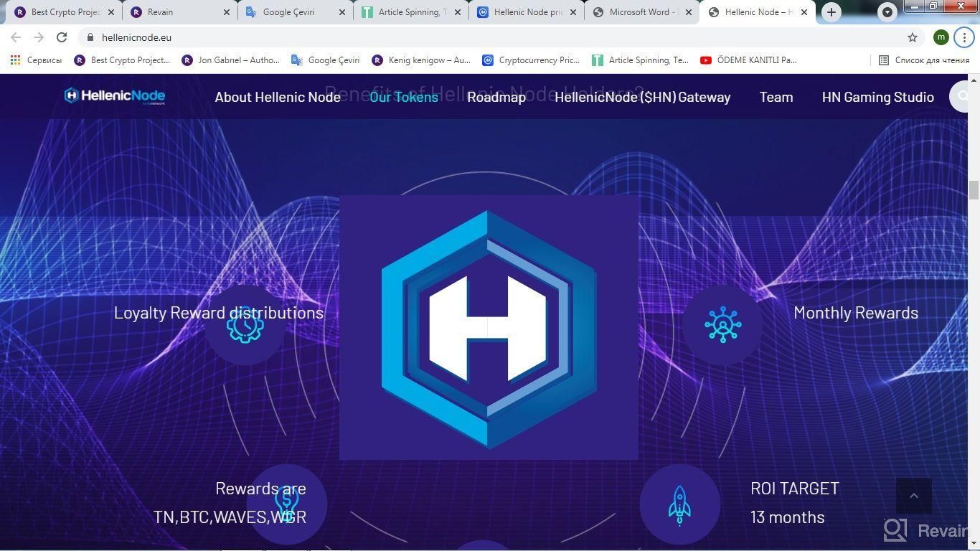The height and width of the screenshot is (551, 980).
Task: Reload the page with the refresh icon
Action: click(x=62, y=37)
